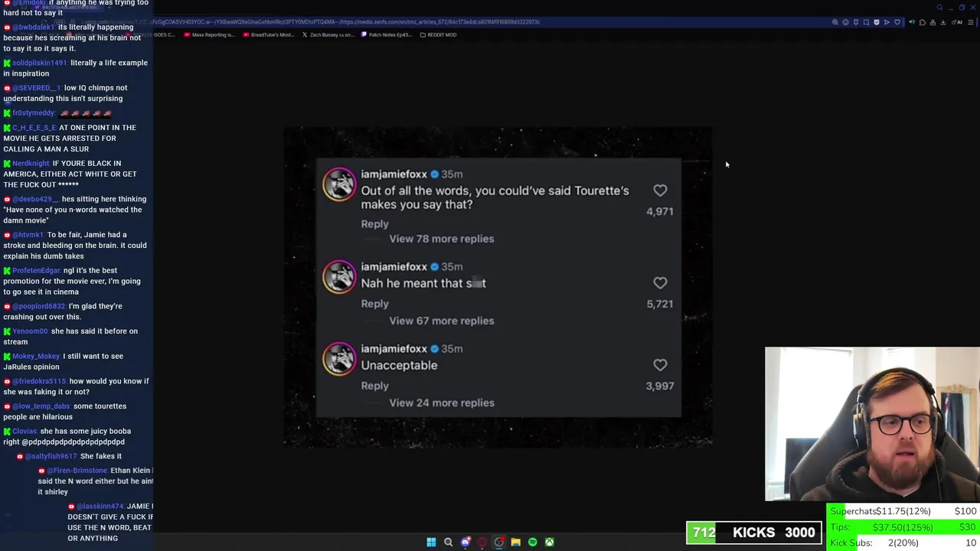Click chat username 'fr0stymeddy'
Image resolution: width=980 pixels, height=551 pixels.
pos(34,113)
